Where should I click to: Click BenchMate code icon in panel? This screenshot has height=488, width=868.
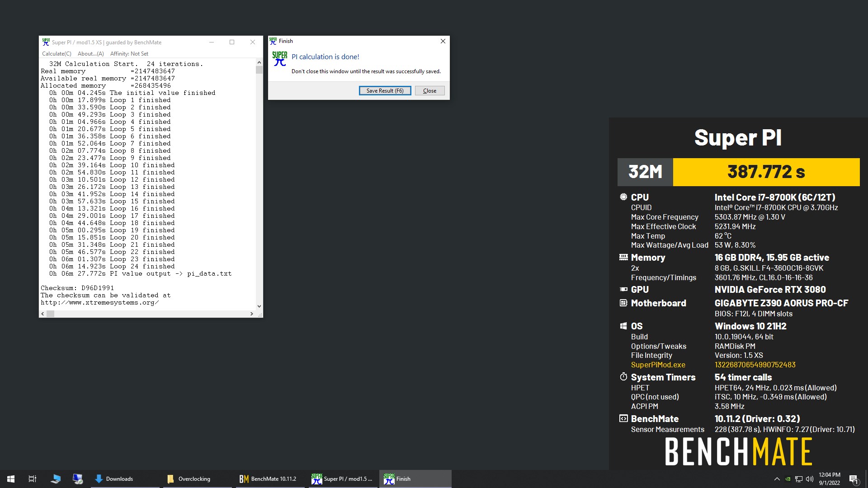tap(623, 418)
